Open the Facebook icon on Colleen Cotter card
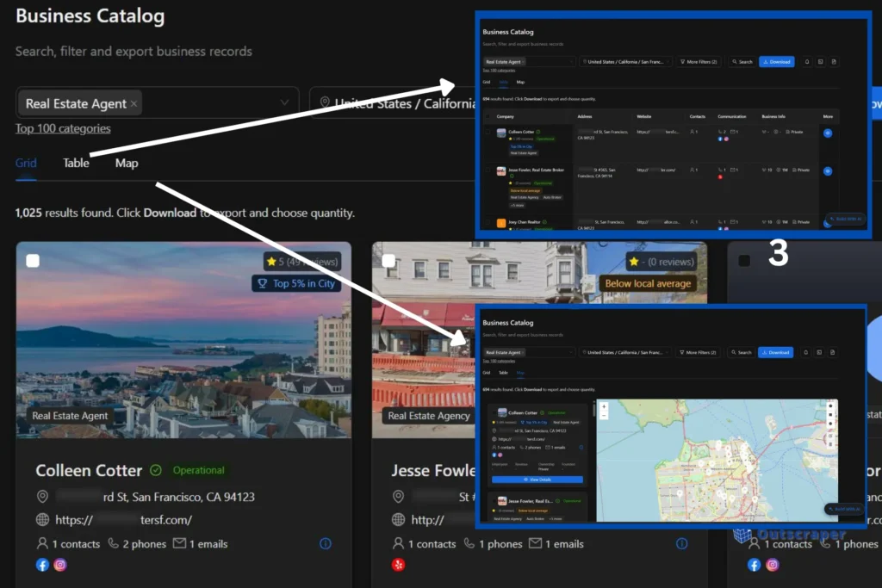The image size is (882, 588). [x=43, y=565]
